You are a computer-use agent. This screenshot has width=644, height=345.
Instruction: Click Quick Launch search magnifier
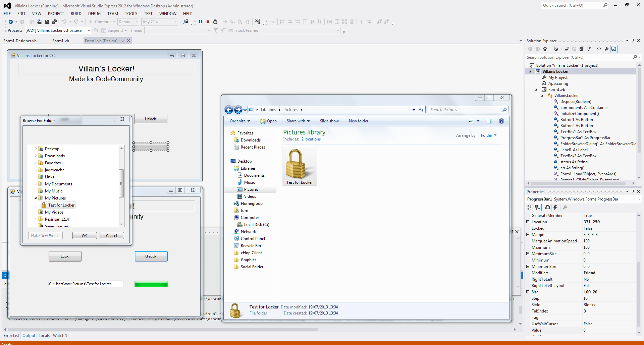605,5
